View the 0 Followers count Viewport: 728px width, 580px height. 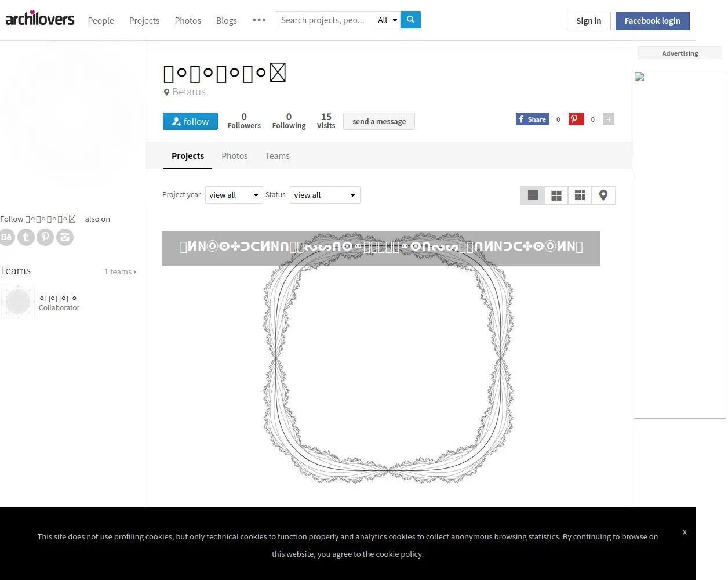[x=244, y=121]
